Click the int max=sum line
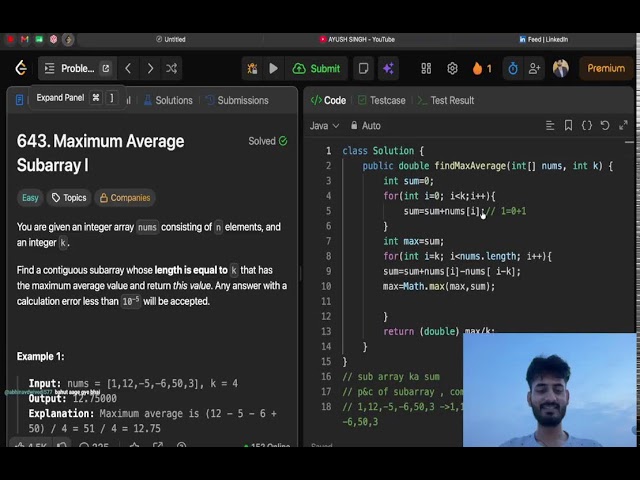 [413, 241]
